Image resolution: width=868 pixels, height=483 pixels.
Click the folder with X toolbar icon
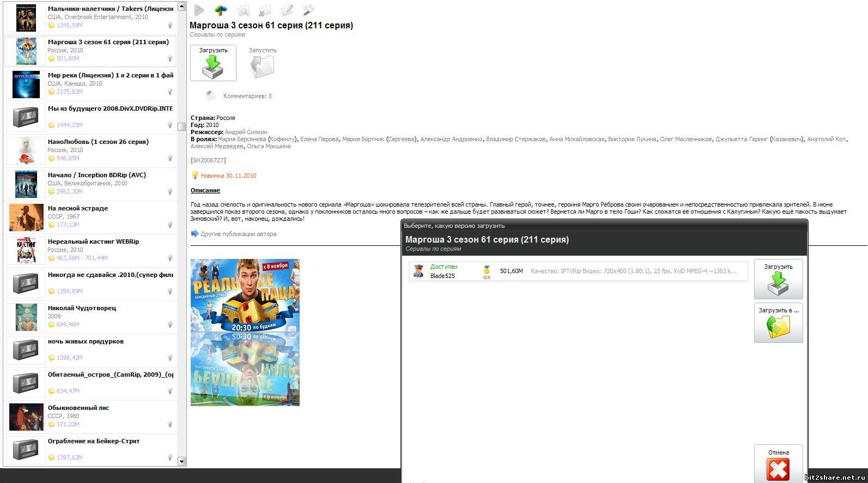pos(264,10)
